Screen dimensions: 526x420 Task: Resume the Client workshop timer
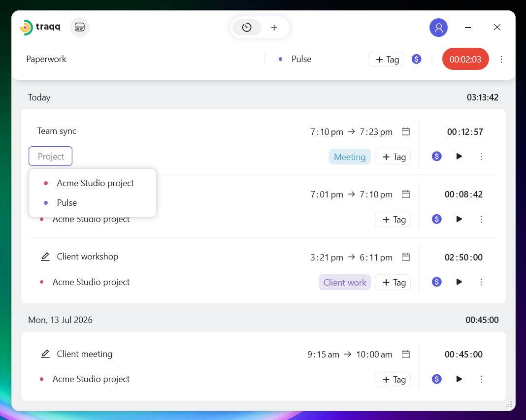point(459,282)
